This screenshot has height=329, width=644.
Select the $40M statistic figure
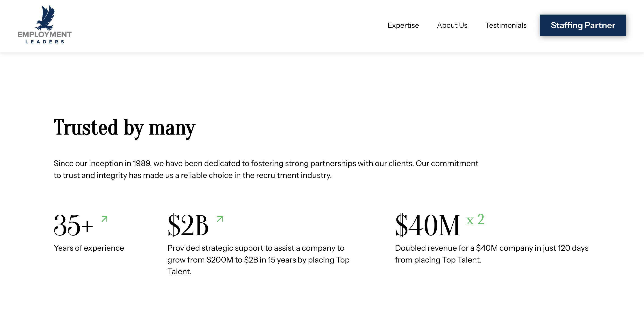[x=427, y=225]
